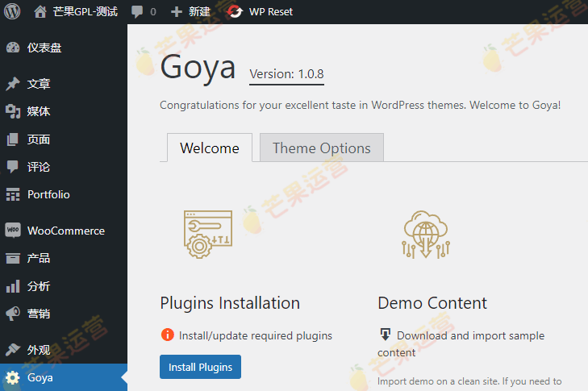Image resolution: width=588 pixels, height=391 pixels.
Task: Click "Import demo on a clean site" text
Action: coord(438,381)
